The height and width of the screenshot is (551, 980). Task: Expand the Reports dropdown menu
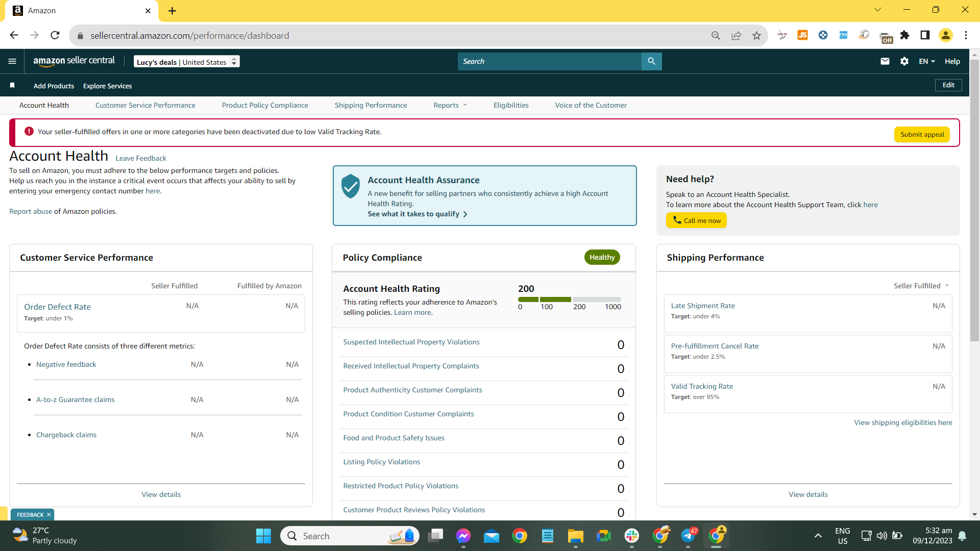point(450,105)
